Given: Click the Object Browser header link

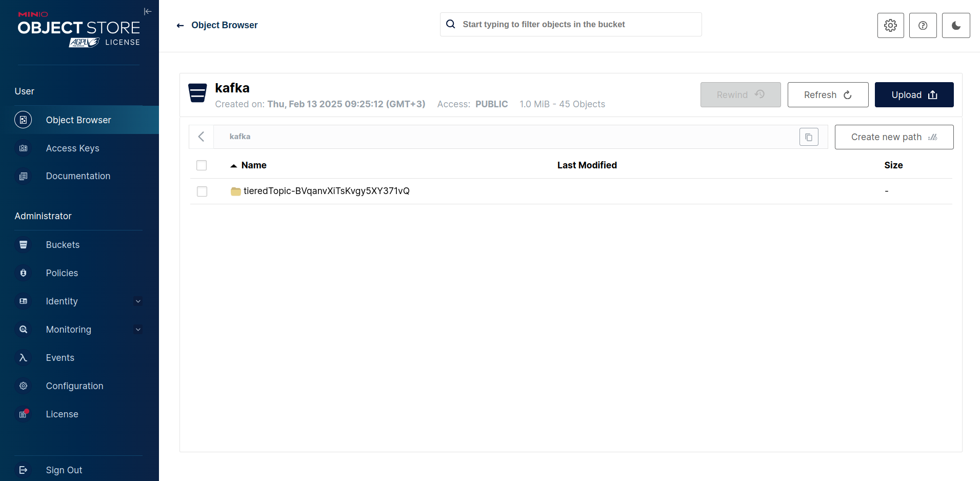Looking at the screenshot, I should point(224,25).
